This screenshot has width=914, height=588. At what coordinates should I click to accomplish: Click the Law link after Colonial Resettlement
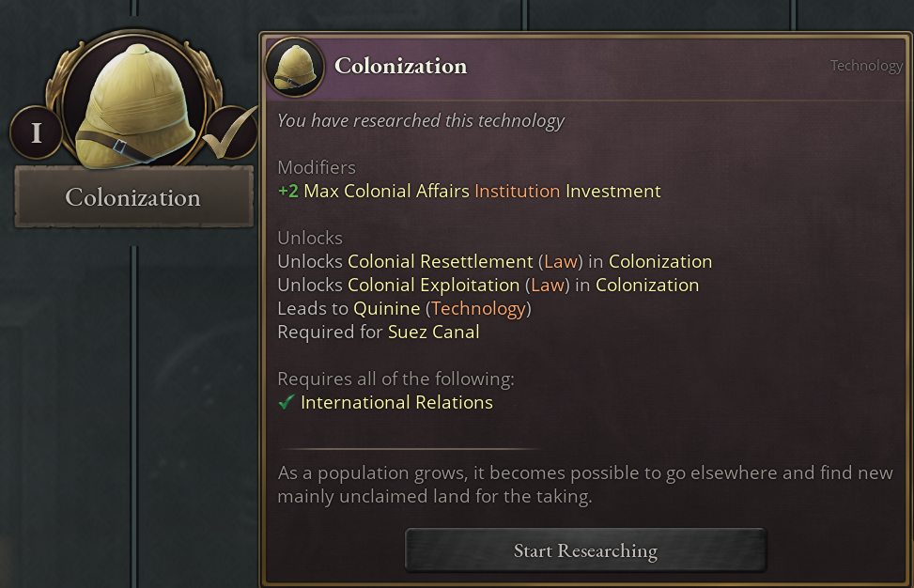561,262
